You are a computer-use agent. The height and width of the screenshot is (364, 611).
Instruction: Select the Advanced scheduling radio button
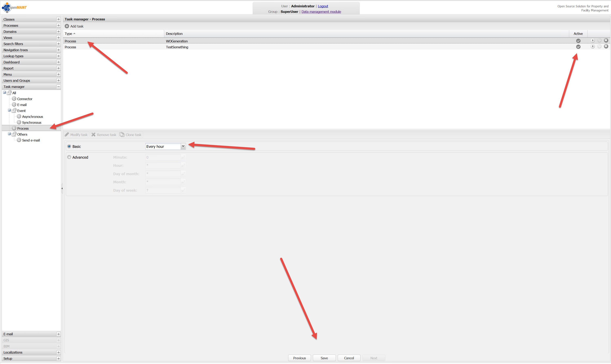pos(69,157)
